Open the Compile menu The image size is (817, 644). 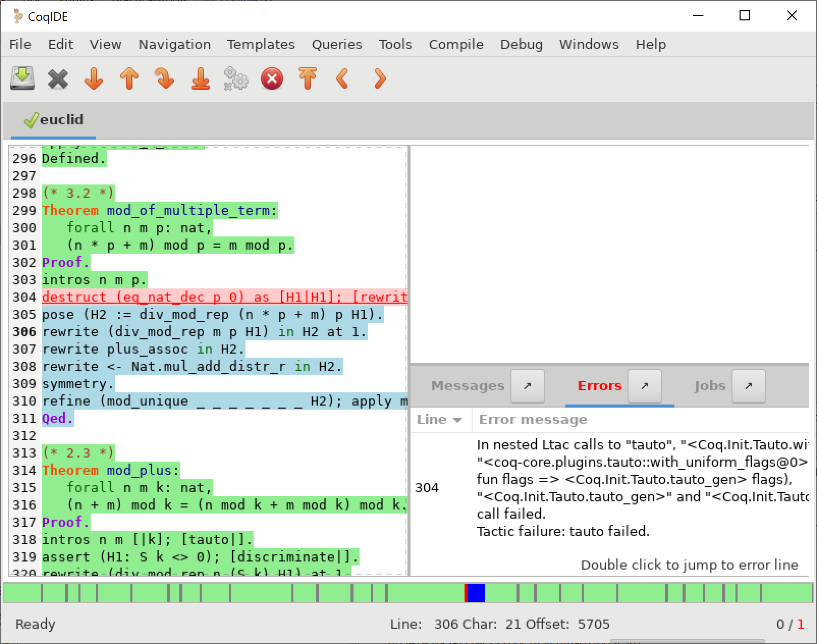pos(456,44)
